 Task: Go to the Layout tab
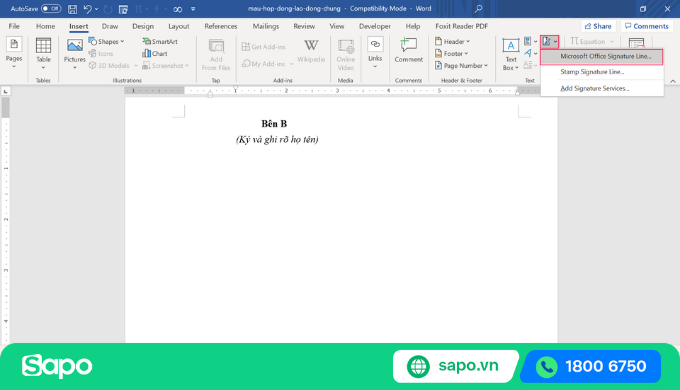[x=179, y=26]
